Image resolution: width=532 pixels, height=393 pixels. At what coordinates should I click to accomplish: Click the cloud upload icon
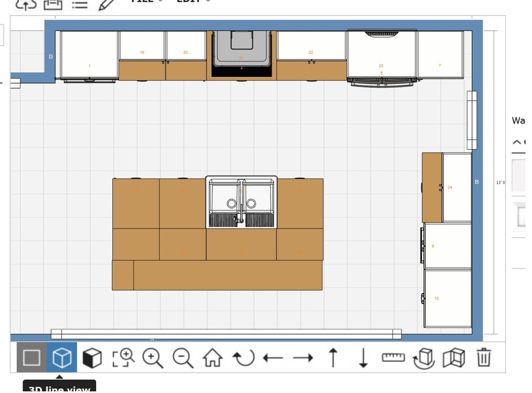26,4
